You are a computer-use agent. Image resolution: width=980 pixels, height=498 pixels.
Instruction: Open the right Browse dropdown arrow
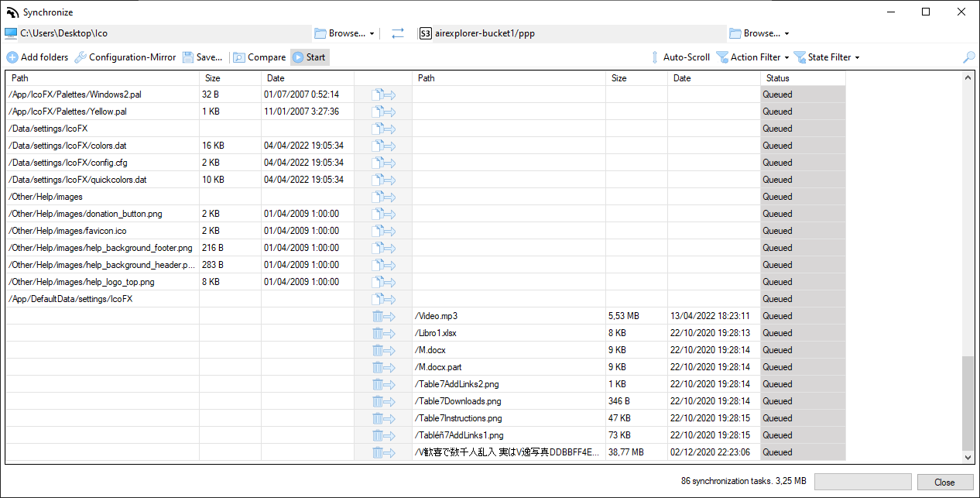tap(786, 33)
